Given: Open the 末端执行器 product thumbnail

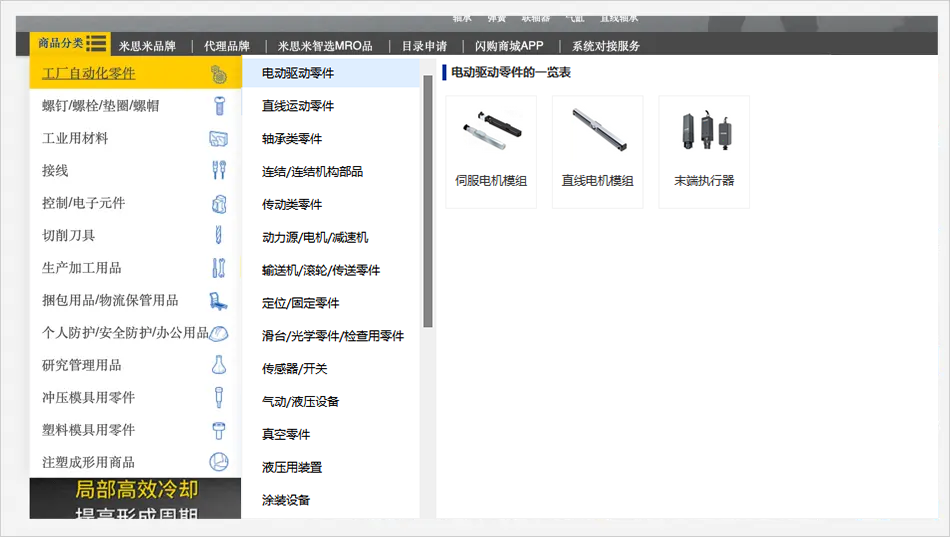Looking at the screenshot, I should [704, 152].
